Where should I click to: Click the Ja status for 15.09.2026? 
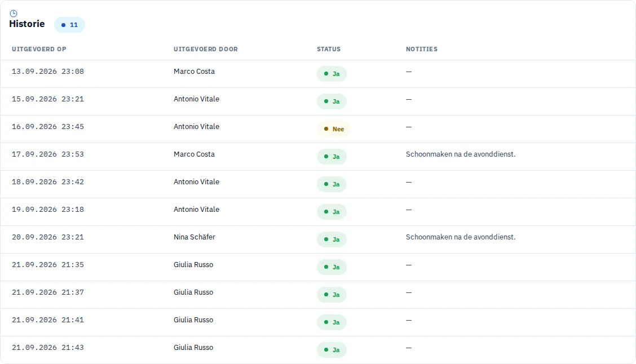332,101
